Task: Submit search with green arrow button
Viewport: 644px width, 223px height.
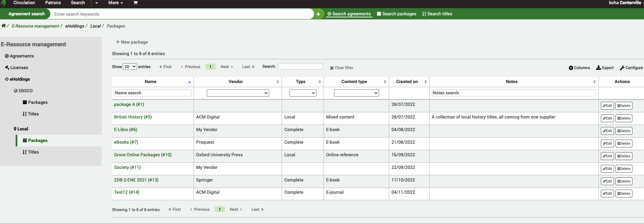Action: point(318,14)
